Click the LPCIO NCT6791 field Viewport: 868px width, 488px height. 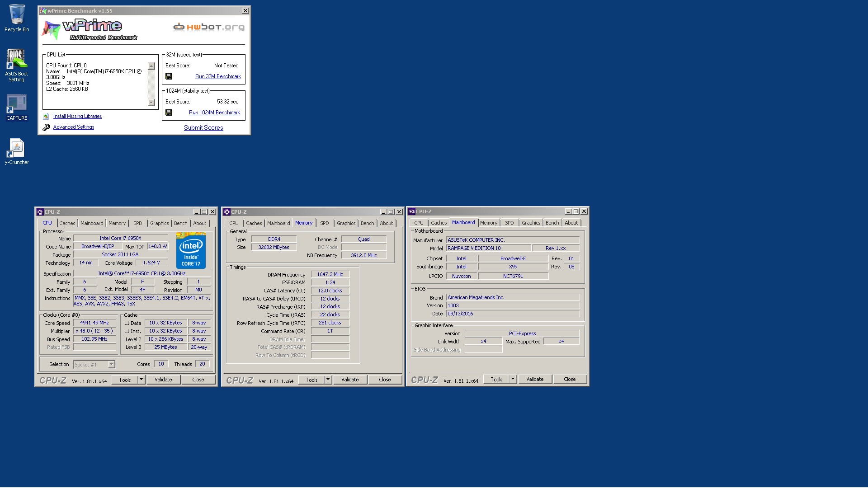point(513,276)
